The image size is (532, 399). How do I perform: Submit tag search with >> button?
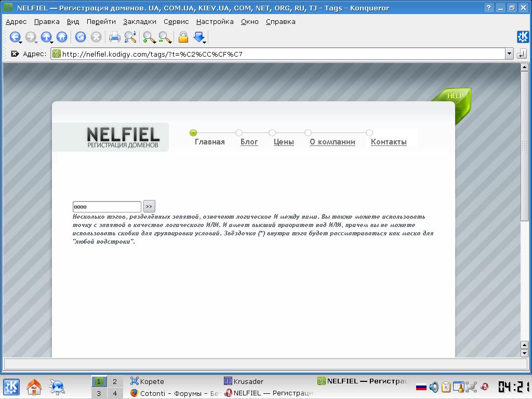coord(149,206)
